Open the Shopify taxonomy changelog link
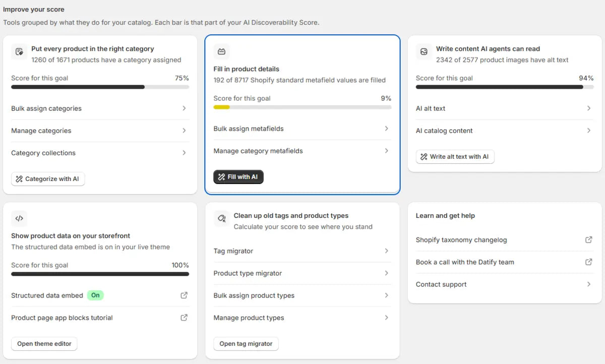This screenshot has height=364, width=605. coord(505,240)
